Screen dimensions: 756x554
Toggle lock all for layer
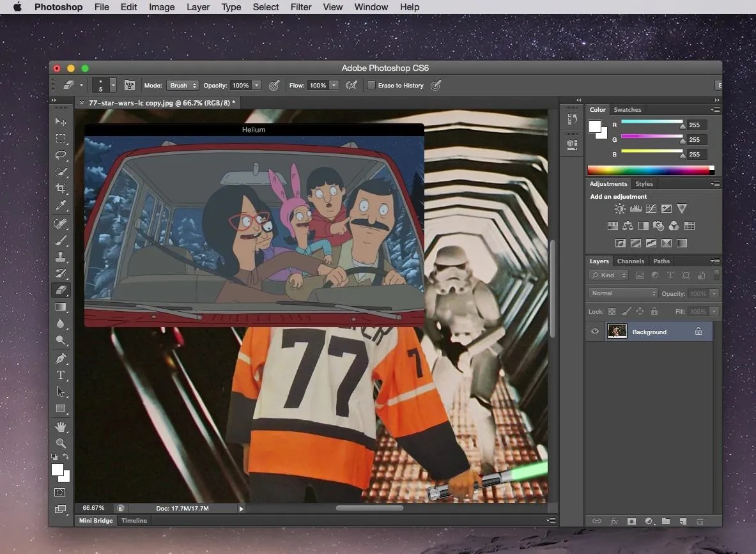coord(654,311)
